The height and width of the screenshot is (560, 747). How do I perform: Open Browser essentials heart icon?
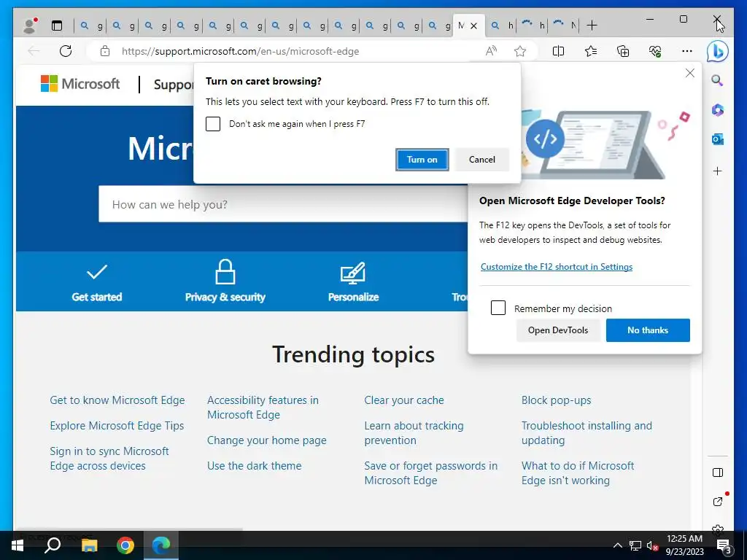click(655, 51)
